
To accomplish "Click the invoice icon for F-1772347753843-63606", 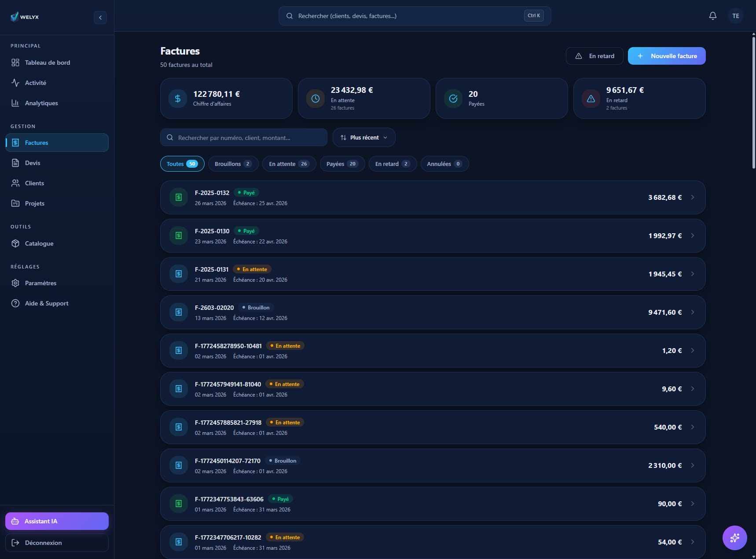I will 179,504.
